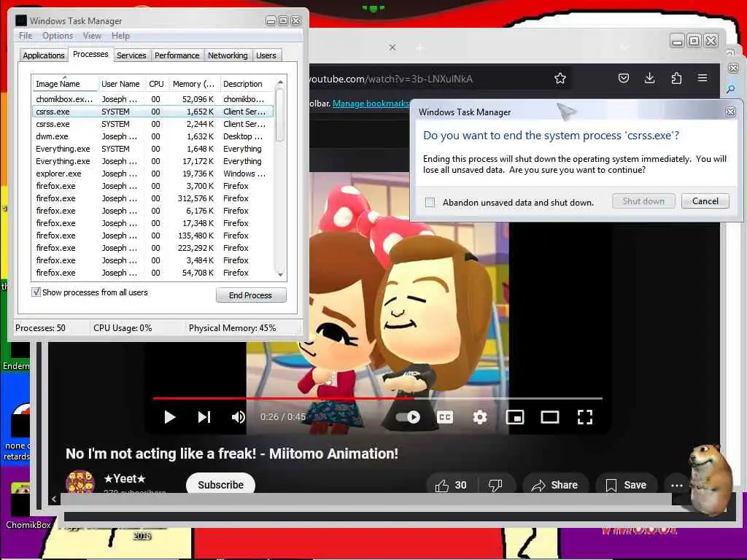
Task: Open the more actions ellipsis button
Action: (x=676, y=485)
